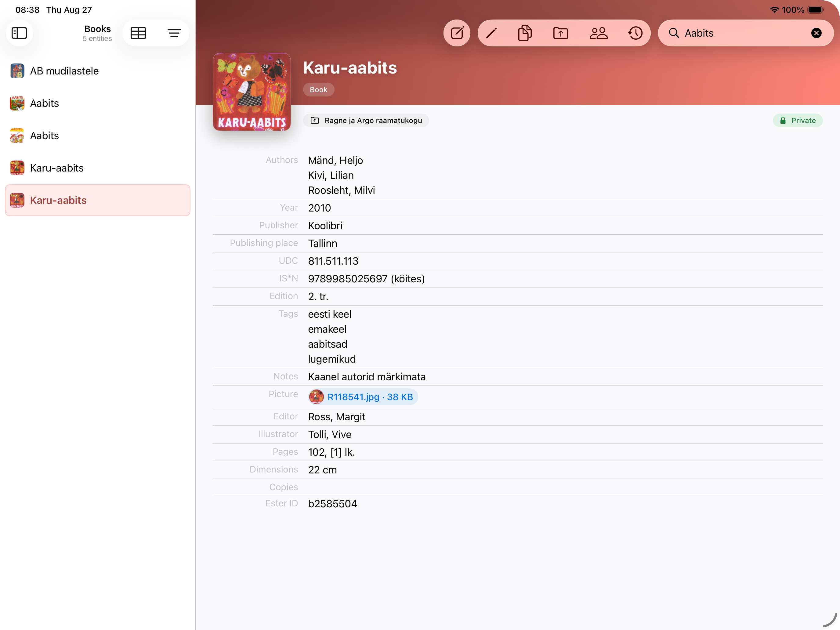840x630 pixels.
Task: Move entity using the folder arrow icon
Action: tap(560, 33)
